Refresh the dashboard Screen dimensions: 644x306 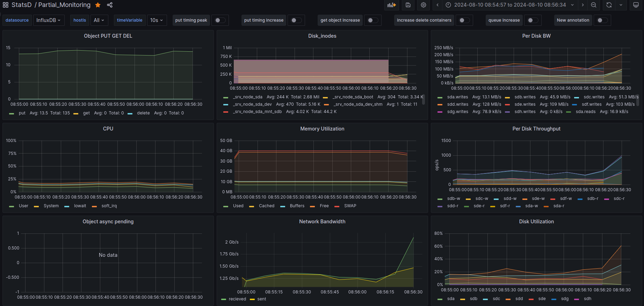609,5
